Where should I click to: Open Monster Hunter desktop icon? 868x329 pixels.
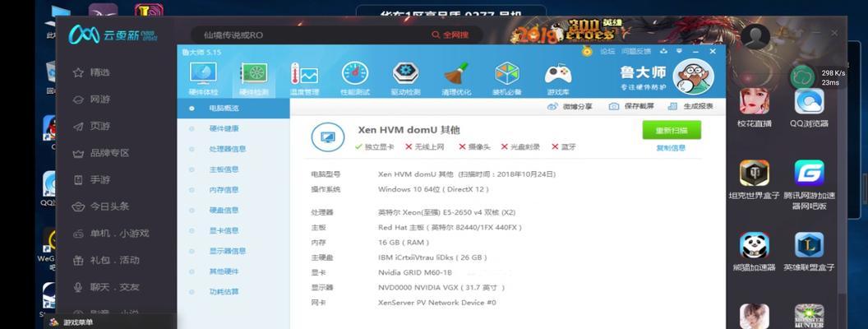(x=810, y=317)
